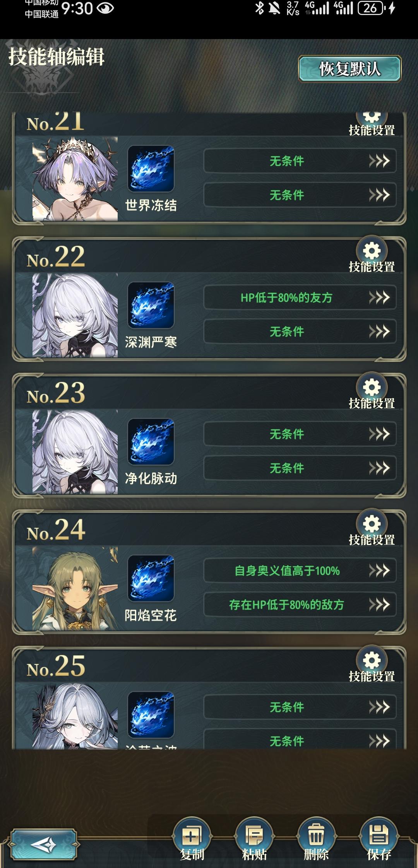The height and width of the screenshot is (868, 418).
Task: Select the No.24 elf character portrait
Action: (x=75, y=589)
